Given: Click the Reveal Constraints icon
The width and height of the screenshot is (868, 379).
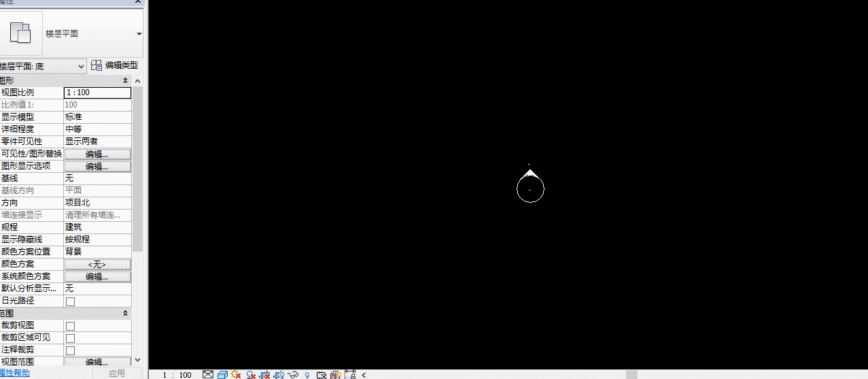Looking at the screenshot, I should click(350, 374).
